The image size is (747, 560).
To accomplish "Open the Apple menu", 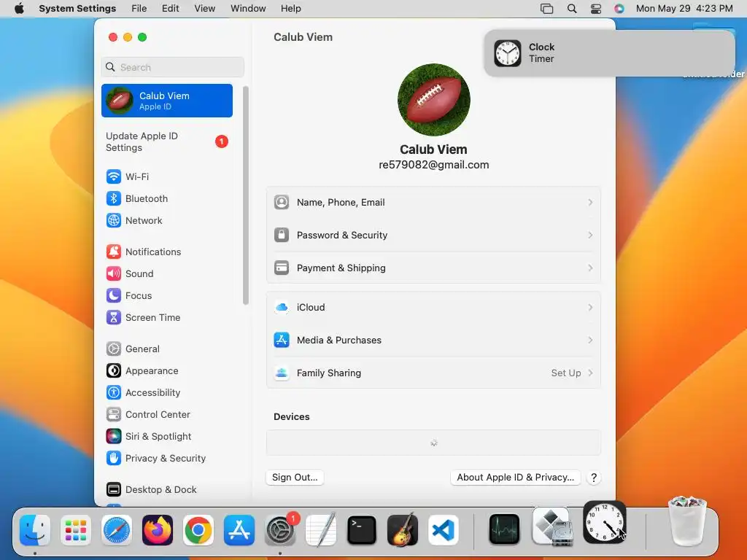I will point(19,9).
